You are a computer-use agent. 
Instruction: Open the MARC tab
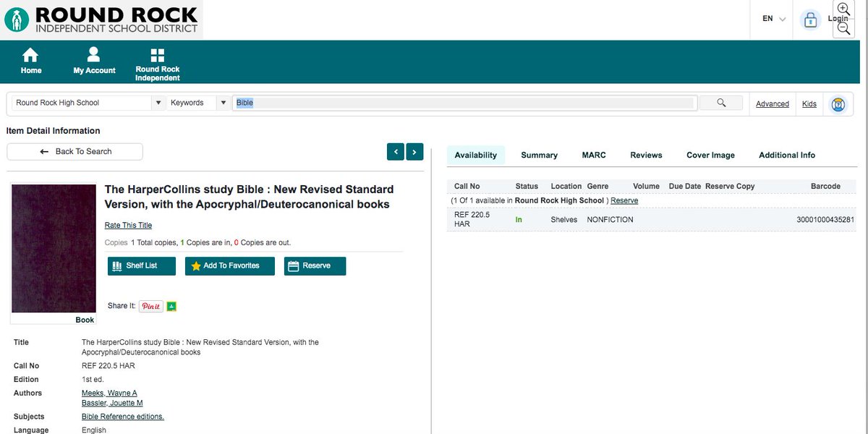[x=594, y=155]
